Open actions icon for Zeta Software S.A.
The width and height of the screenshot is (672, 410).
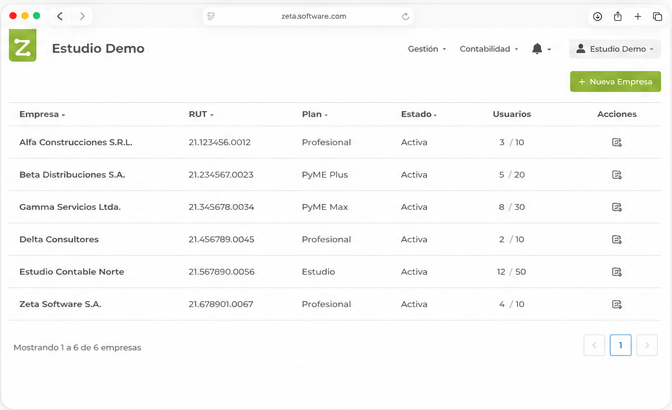pyautogui.click(x=617, y=304)
